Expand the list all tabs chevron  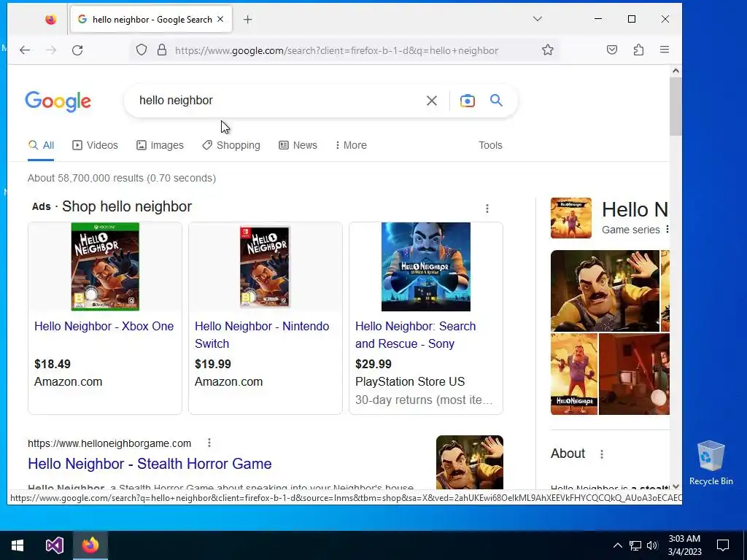[538, 19]
